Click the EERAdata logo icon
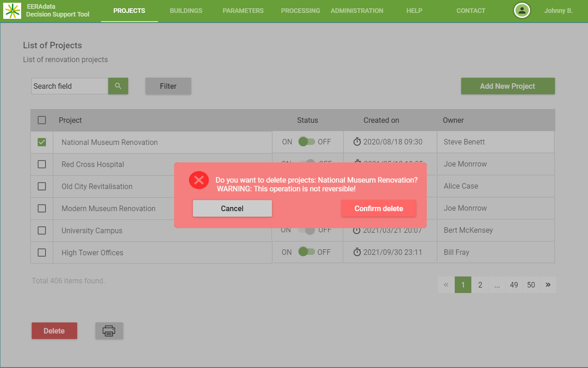 tap(12, 11)
